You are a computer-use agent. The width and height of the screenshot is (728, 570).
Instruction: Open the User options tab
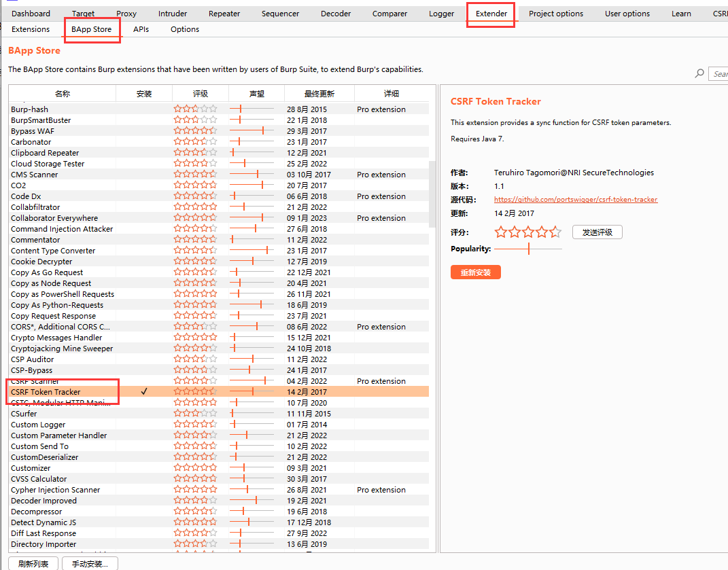(627, 14)
